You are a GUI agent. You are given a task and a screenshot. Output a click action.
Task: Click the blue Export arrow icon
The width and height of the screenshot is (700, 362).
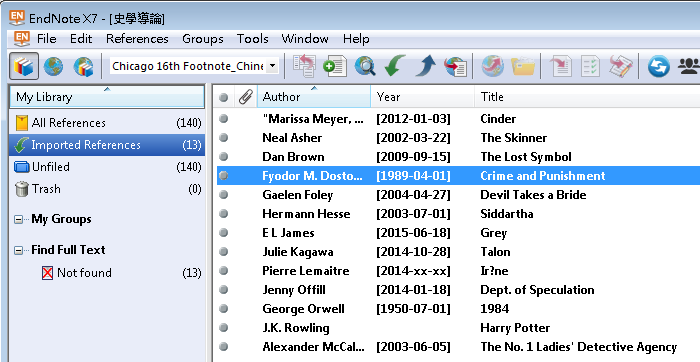[x=425, y=67]
